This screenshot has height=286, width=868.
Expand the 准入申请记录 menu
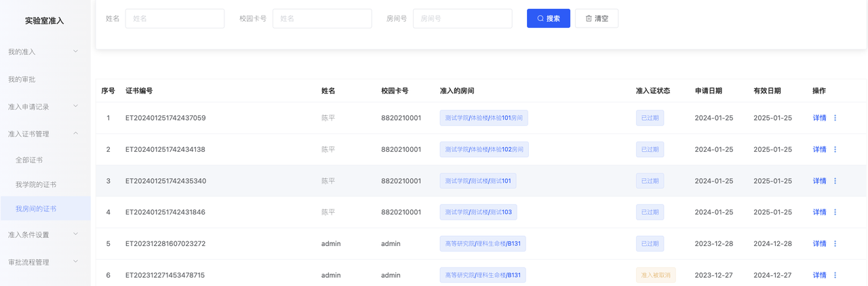coord(45,106)
